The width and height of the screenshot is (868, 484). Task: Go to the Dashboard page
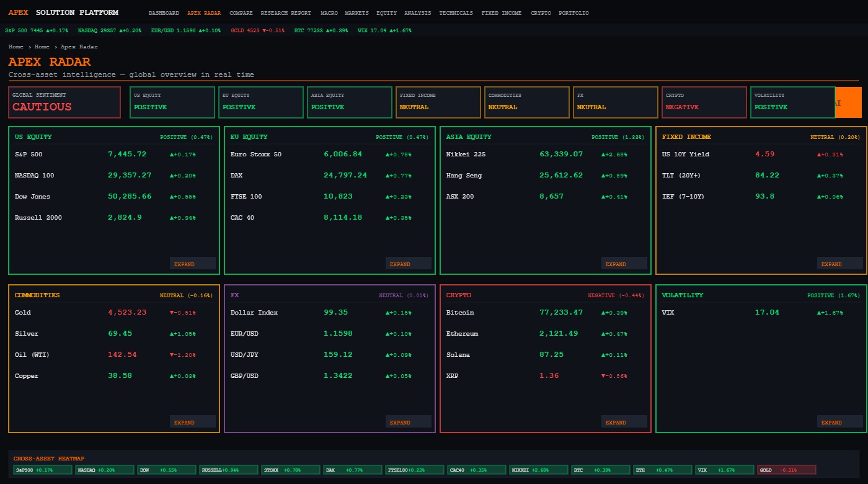pyautogui.click(x=164, y=13)
